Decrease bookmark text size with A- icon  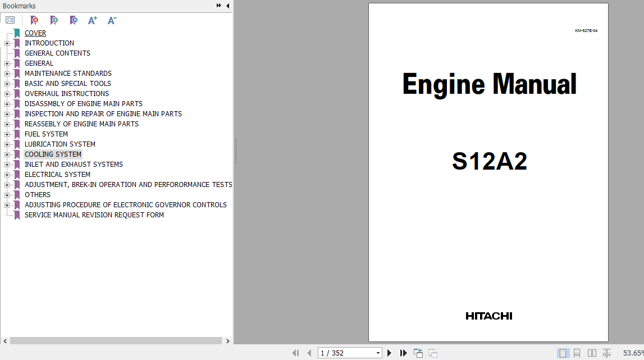[112, 20]
